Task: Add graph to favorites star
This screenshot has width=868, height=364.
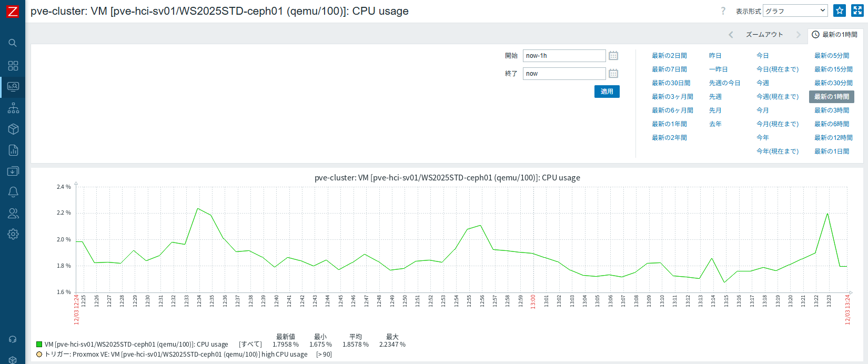Action: (x=840, y=11)
